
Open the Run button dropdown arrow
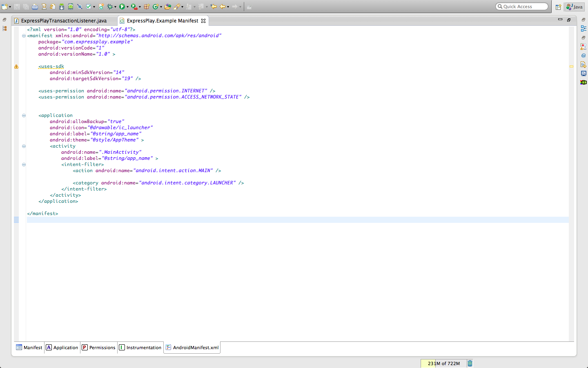click(x=127, y=7)
